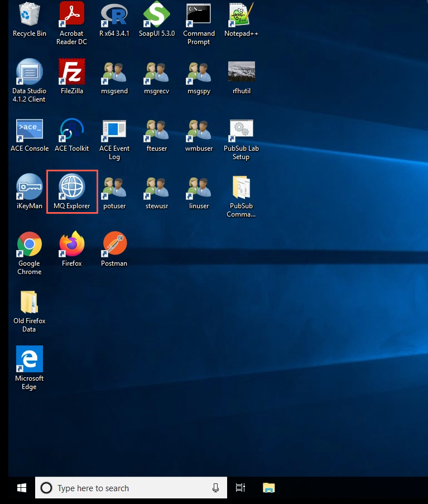
Task: Select the potuser shortcut
Action: point(114,193)
